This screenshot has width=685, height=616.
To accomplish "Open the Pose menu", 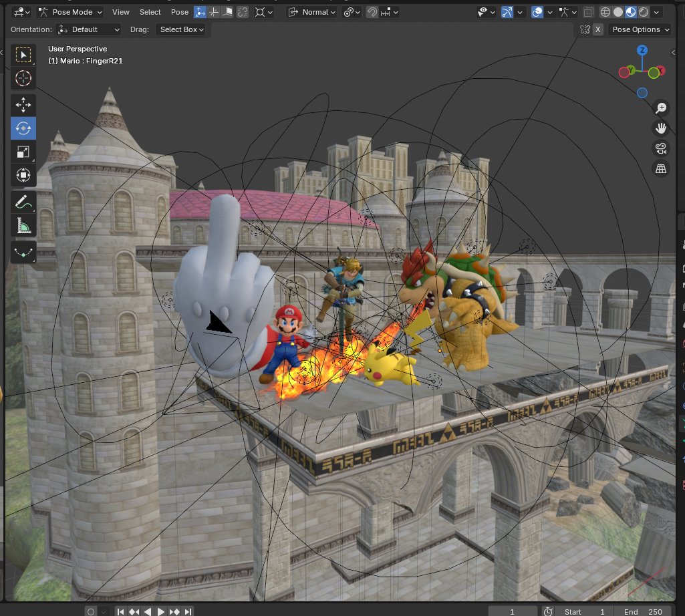I will pyautogui.click(x=180, y=12).
